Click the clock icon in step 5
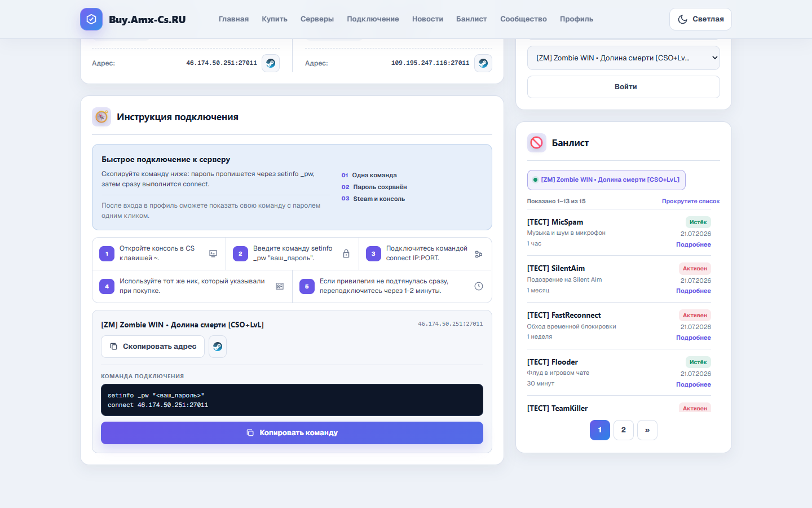812x508 pixels. point(479,286)
